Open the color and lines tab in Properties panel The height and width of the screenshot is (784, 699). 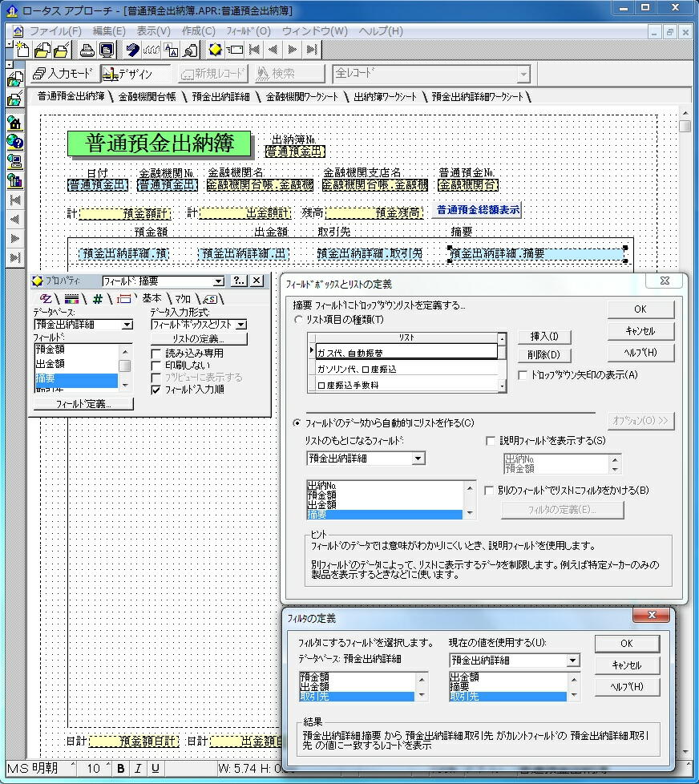[x=71, y=299]
